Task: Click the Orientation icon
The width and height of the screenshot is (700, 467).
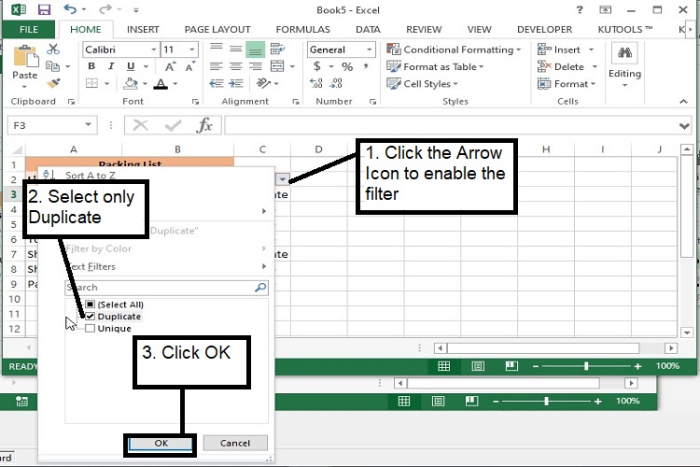Action: (263, 83)
